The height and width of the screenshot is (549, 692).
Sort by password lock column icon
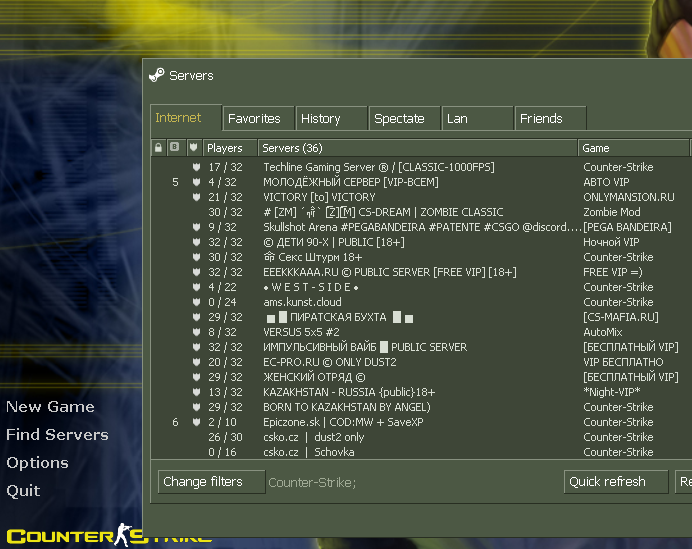tap(158, 147)
